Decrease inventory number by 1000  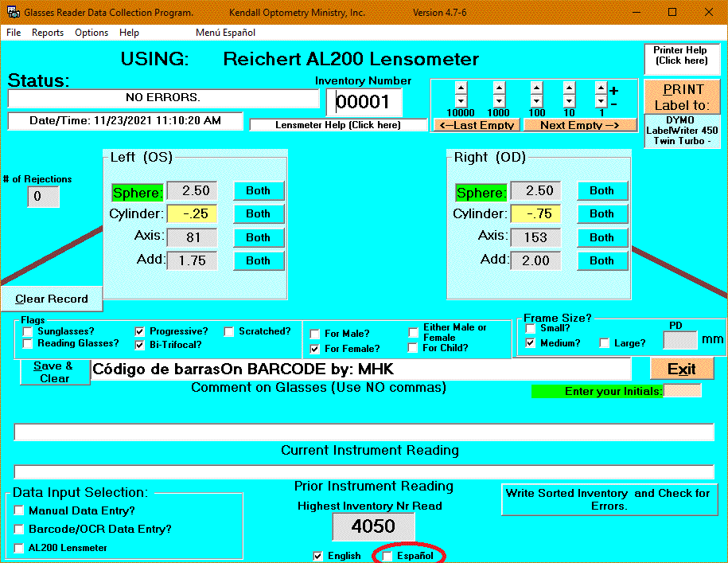pos(499,101)
